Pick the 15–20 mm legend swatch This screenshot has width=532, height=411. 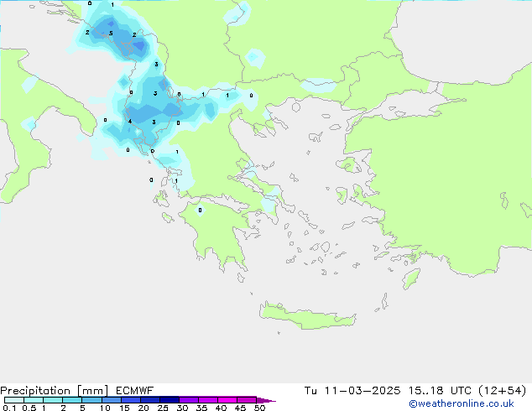pyautogui.click(x=130, y=400)
